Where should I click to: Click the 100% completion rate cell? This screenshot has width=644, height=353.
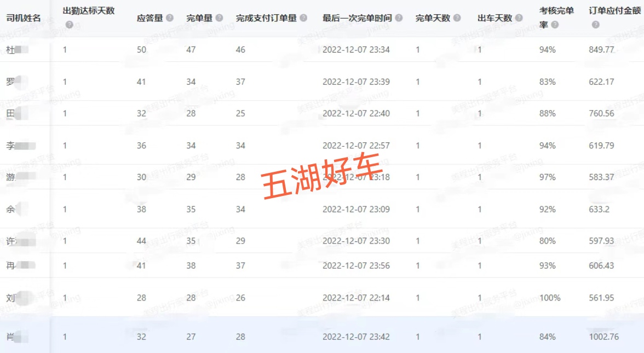tap(550, 298)
